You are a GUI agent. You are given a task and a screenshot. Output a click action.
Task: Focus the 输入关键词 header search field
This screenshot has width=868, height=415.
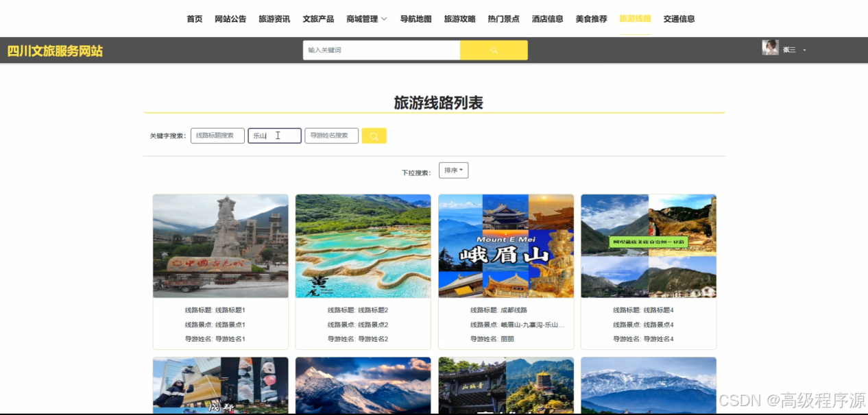(x=381, y=50)
